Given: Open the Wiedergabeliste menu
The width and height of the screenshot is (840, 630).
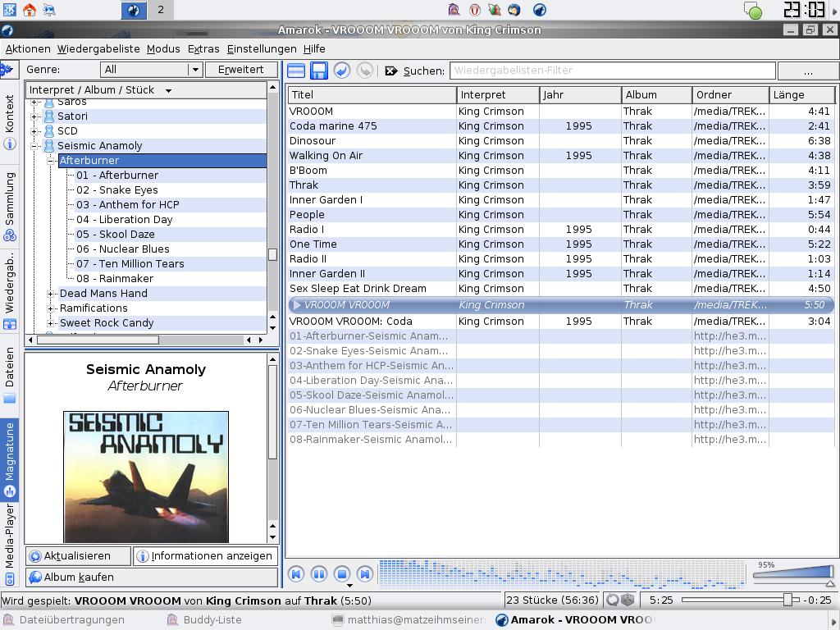Looking at the screenshot, I should (98, 48).
